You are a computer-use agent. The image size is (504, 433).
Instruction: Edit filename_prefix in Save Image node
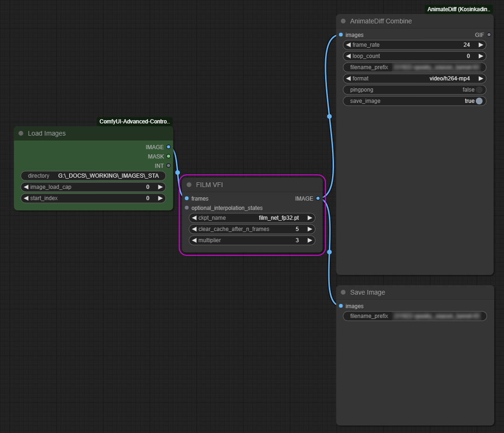(x=415, y=316)
